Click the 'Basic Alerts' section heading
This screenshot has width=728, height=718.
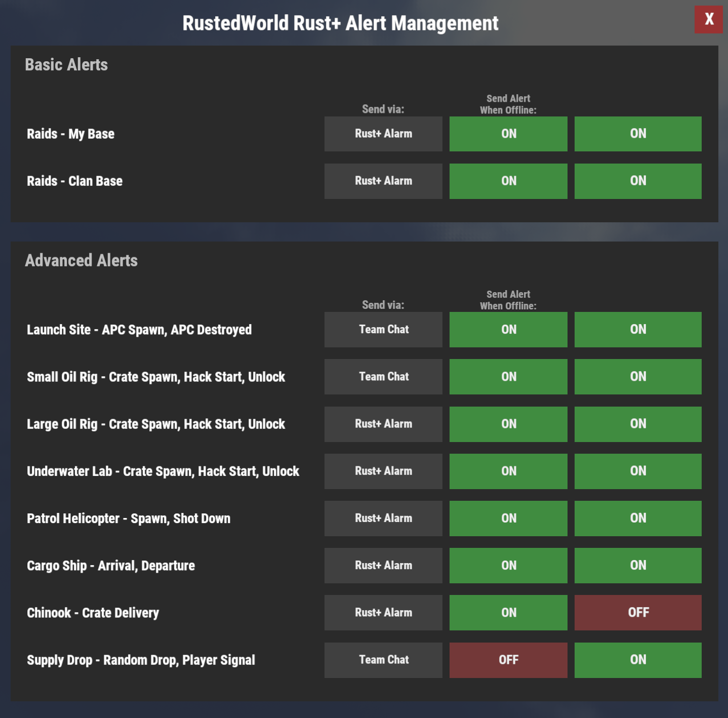(x=66, y=65)
